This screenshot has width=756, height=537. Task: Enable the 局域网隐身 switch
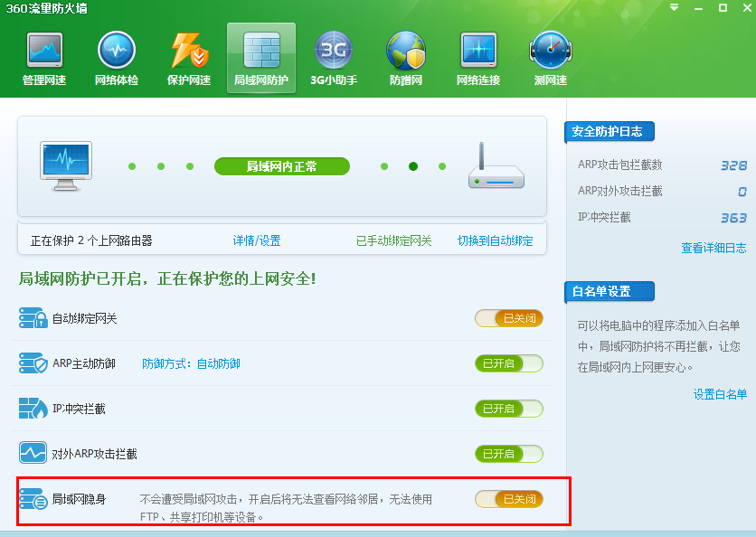click(508, 499)
